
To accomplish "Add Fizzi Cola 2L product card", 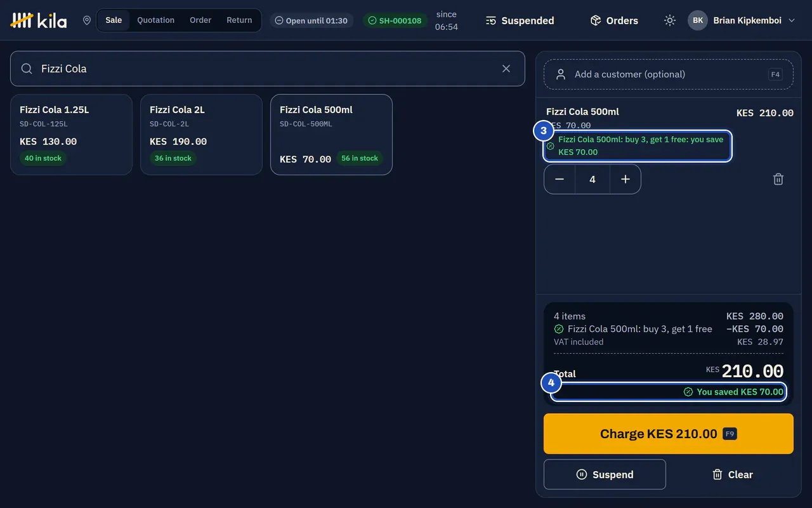I will (201, 135).
